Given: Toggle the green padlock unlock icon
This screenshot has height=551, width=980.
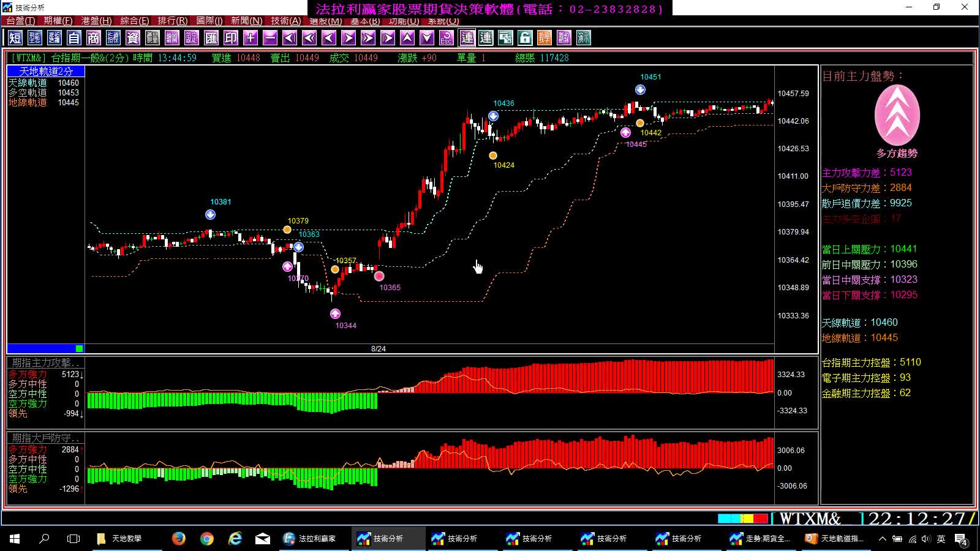Looking at the screenshot, I should click(525, 38).
